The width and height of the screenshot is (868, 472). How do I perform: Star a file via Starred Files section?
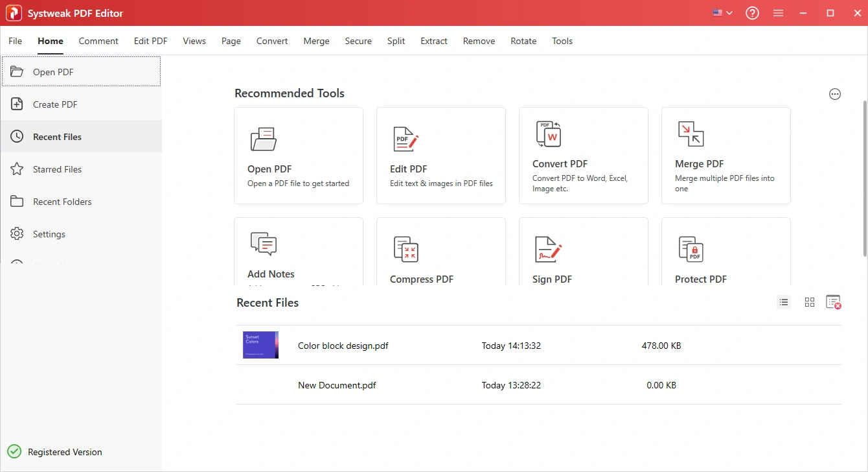tap(57, 169)
